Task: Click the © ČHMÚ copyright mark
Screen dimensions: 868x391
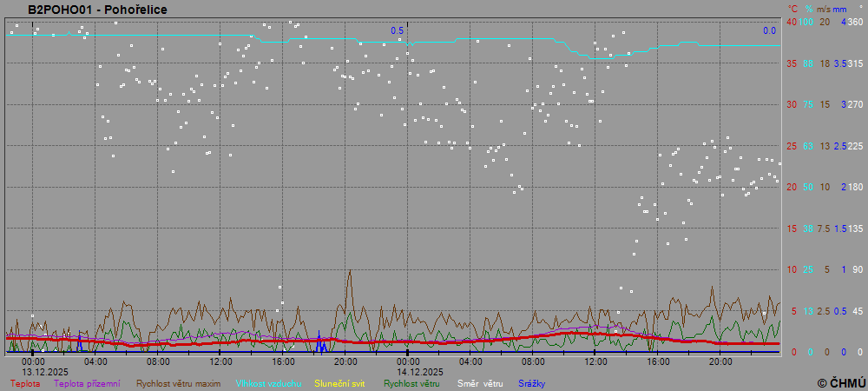Action: (x=841, y=383)
